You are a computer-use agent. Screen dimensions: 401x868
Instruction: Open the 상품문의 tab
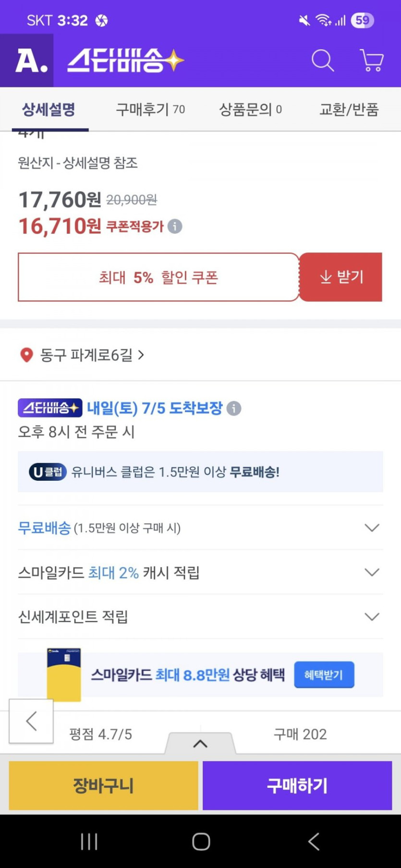click(x=250, y=109)
